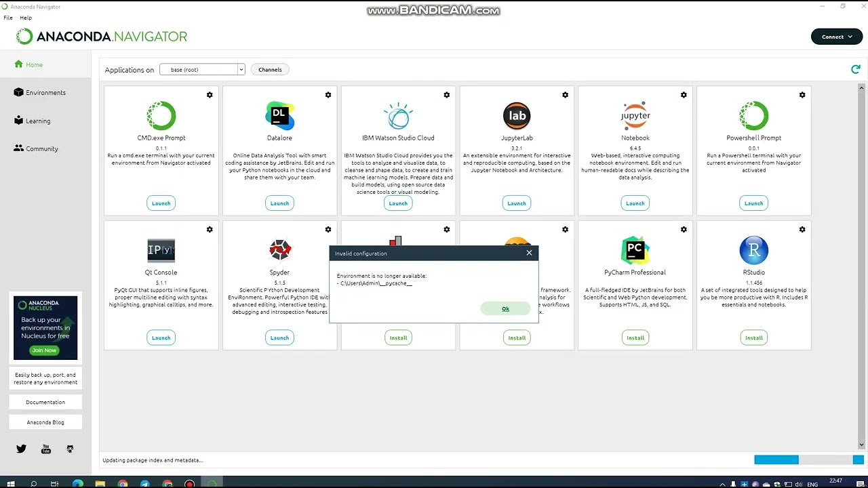
Task: Click the Spyder application icon
Action: (279, 250)
